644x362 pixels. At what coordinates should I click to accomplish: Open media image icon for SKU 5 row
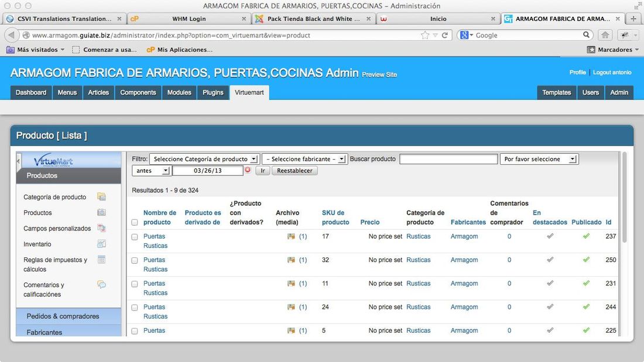(x=291, y=330)
